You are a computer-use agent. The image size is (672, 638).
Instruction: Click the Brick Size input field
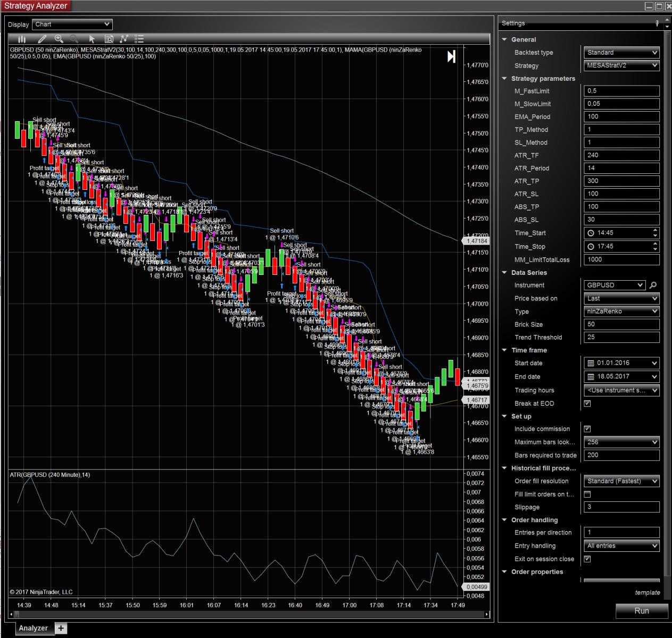point(621,324)
